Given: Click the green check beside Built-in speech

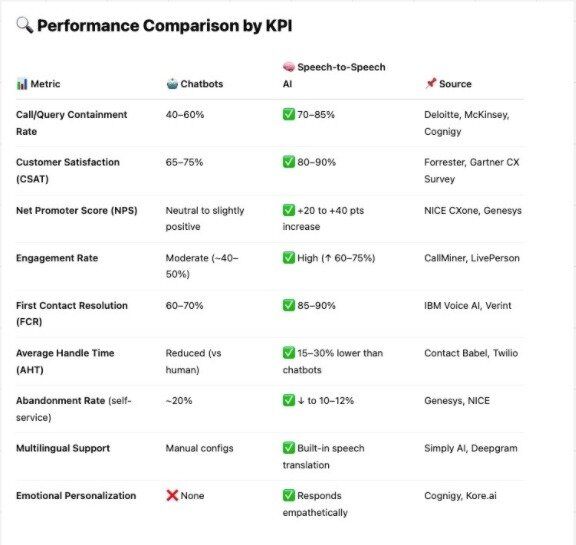Looking at the screenshot, I should (289, 448).
